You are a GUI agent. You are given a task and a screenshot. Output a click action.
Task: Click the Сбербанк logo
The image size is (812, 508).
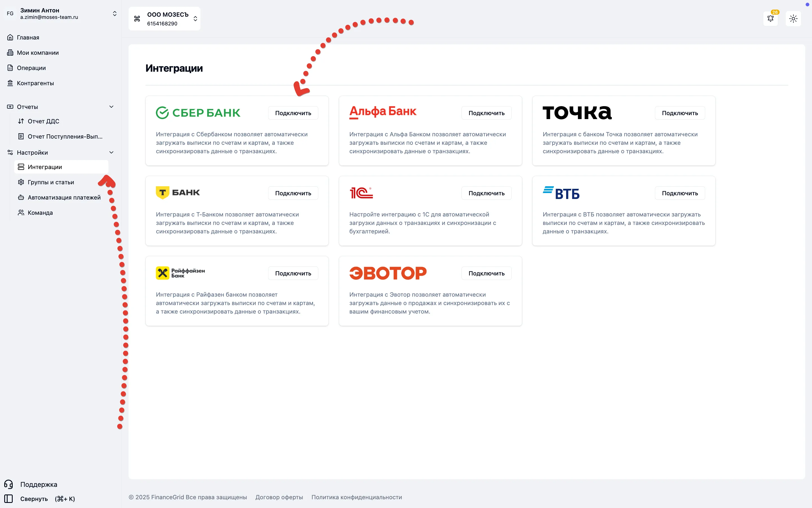(198, 113)
